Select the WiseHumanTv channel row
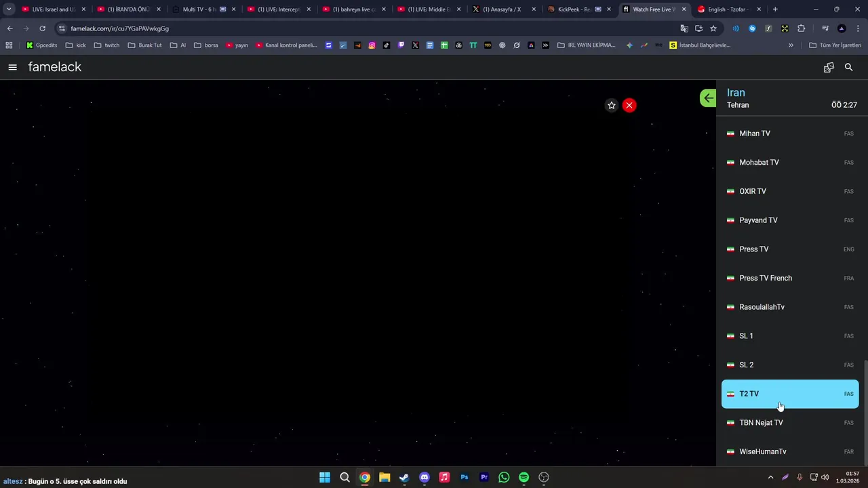This screenshot has height=488, width=868. 790,451
